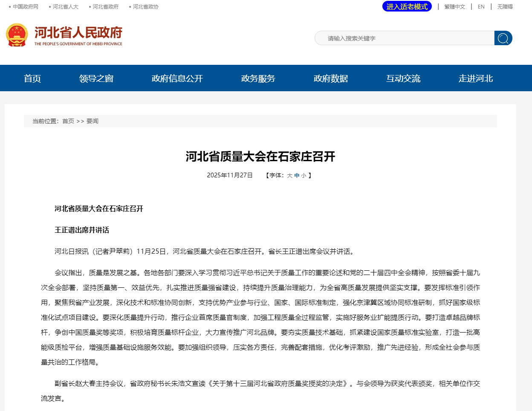Viewport: 532px width, 411px height.
Task: Open the 政府数据 navigation item
Action: coord(330,78)
